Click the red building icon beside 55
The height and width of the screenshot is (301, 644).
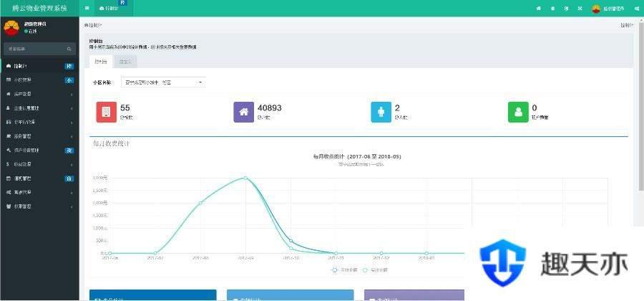click(x=107, y=112)
